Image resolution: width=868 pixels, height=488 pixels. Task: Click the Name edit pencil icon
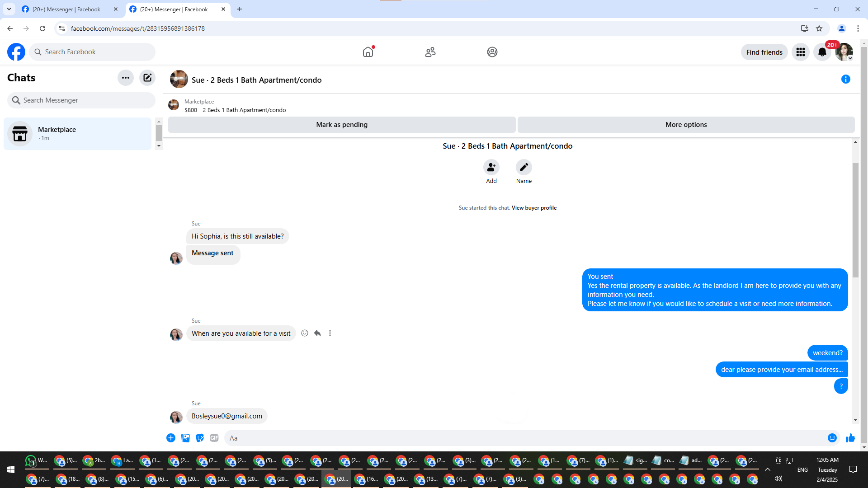pyautogui.click(x=524, y=167)
